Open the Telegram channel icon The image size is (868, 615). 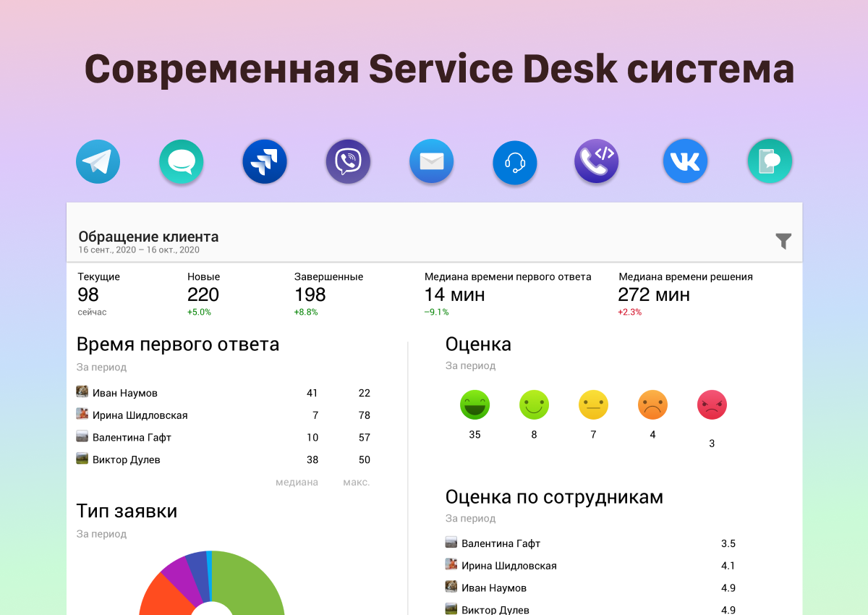pyautogui.click(x=98, y=161)
